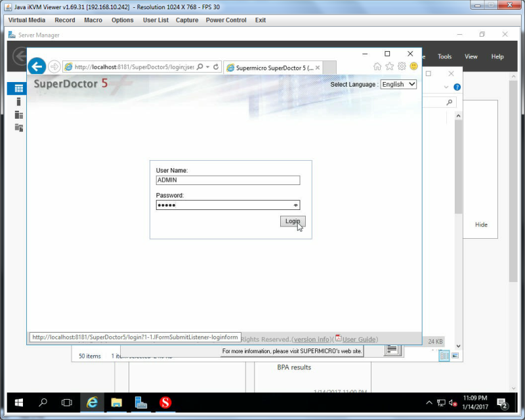
Task: Open the Macro menu
Action: (93, 20)
